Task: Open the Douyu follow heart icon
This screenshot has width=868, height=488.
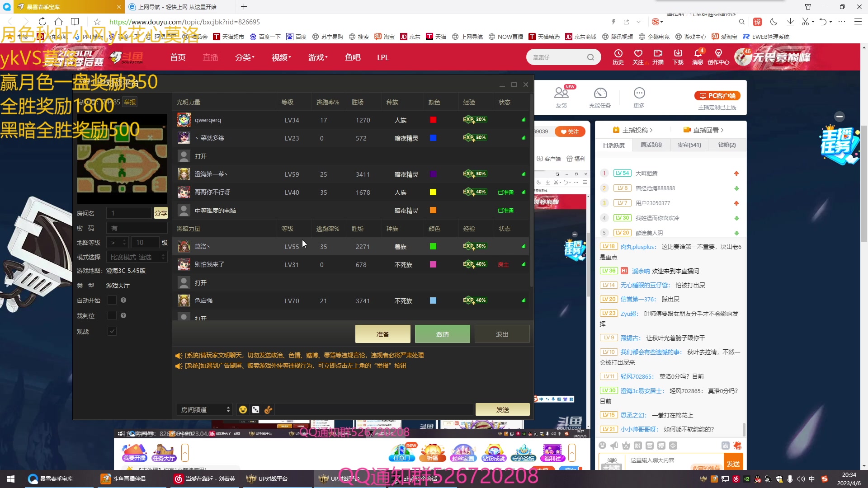Action: click(638, 57)
